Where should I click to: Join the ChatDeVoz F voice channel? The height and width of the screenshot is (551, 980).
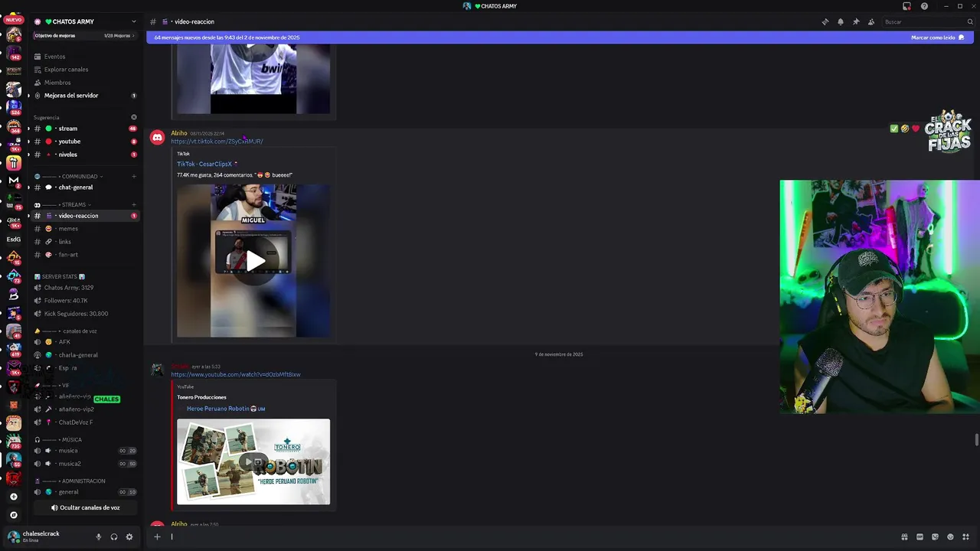point(85,422)
